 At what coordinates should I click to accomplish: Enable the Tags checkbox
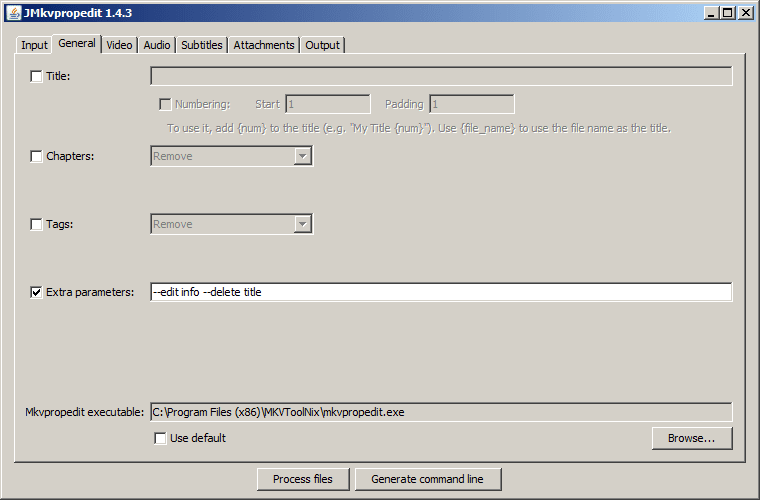36,224
